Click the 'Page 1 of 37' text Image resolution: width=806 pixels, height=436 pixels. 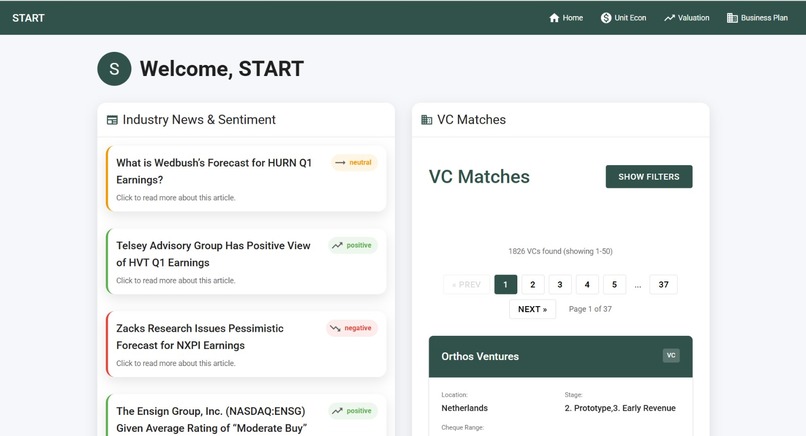click(590, 309)
